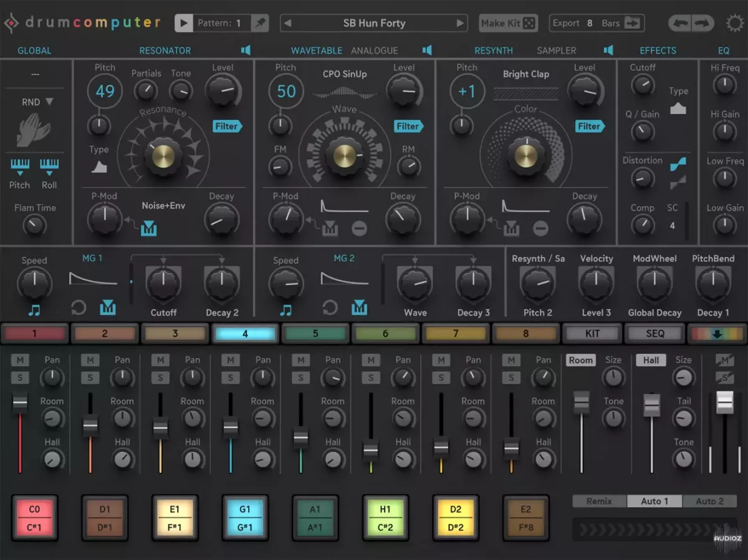Click the speaker icon next to ANALOGUE
This screenshot has height=560, width=748.
[x=427, y=50]
